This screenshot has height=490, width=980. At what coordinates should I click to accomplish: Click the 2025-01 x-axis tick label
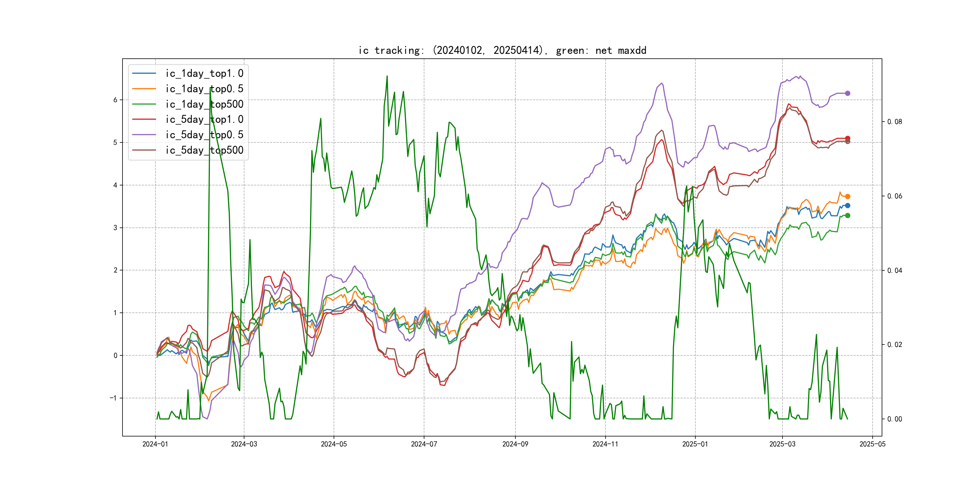tap(695, 444)
